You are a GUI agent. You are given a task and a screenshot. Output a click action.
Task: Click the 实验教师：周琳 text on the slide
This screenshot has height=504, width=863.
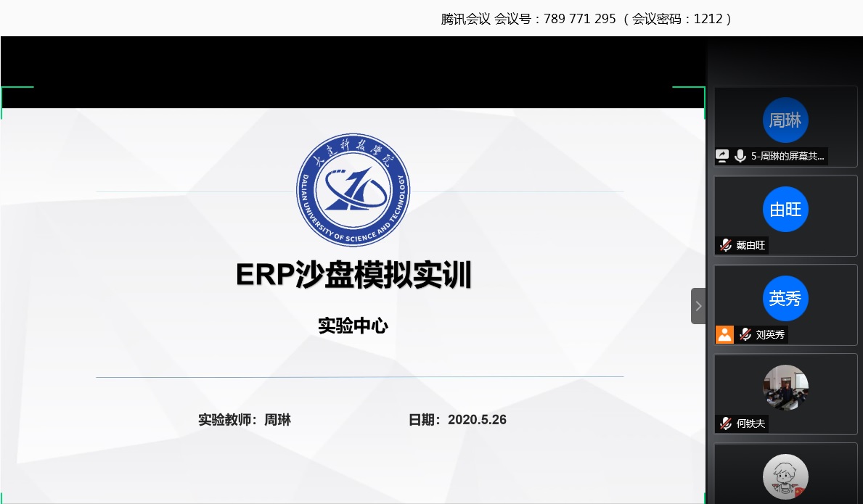pyautogui.click(x=245, y=420)
